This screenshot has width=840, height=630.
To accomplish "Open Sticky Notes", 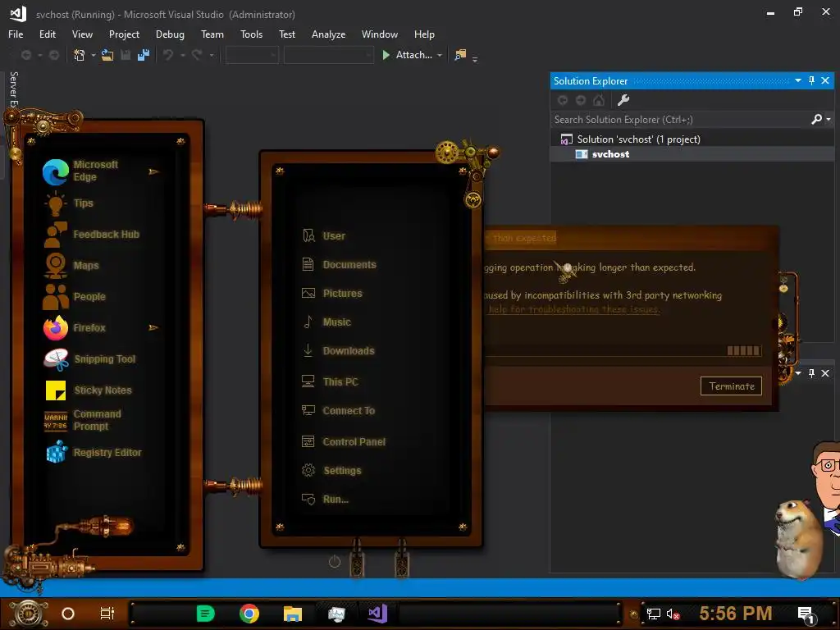I will 87,390.
